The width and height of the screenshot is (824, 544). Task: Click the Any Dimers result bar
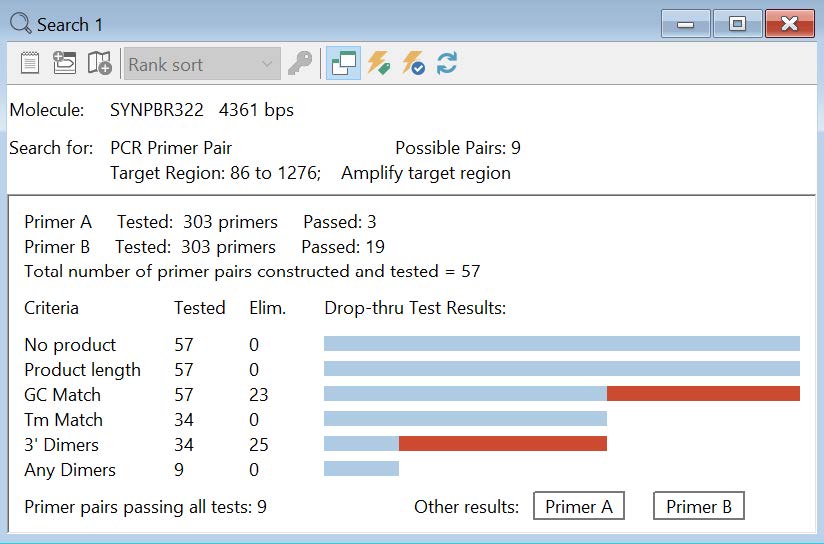[x=362, y=468]
